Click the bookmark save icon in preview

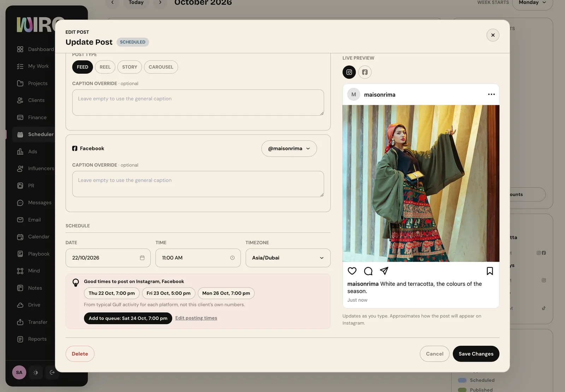point(490,271)
